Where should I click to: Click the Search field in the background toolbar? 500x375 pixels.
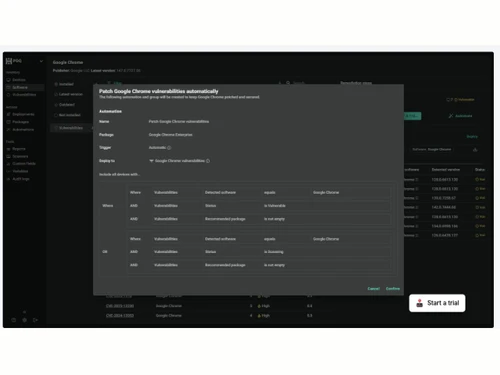pos(295,83)
